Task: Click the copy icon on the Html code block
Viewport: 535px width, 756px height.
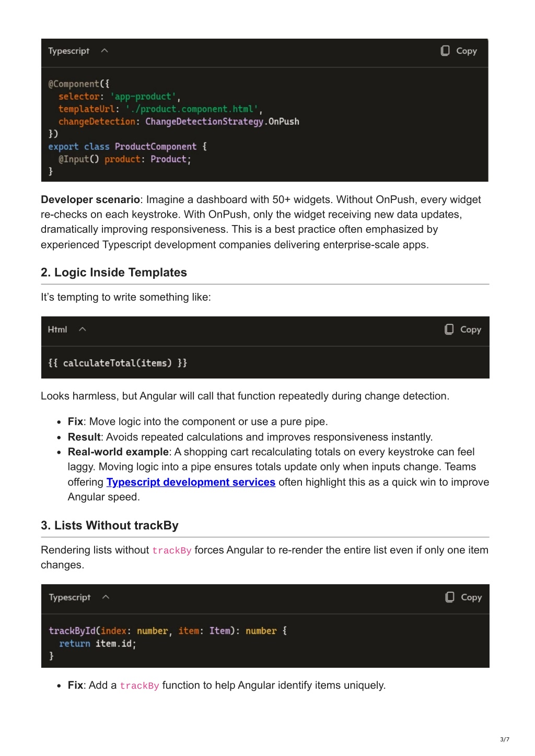Action: (449, 329)
